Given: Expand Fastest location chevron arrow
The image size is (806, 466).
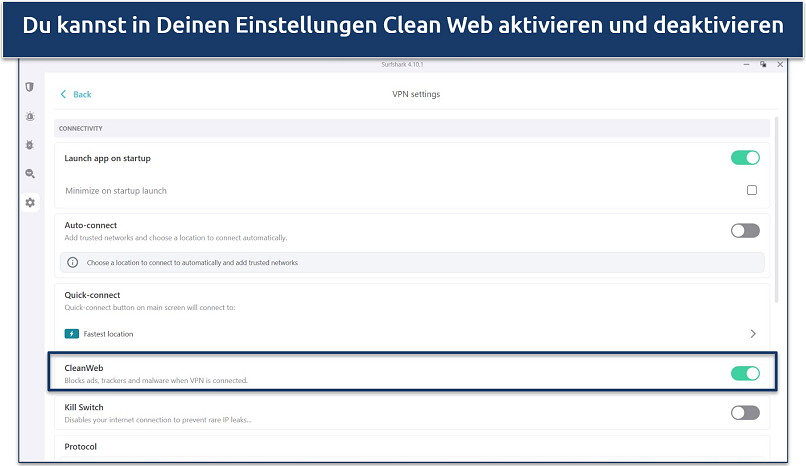Looking at the screenshot, I should (753, 334).
